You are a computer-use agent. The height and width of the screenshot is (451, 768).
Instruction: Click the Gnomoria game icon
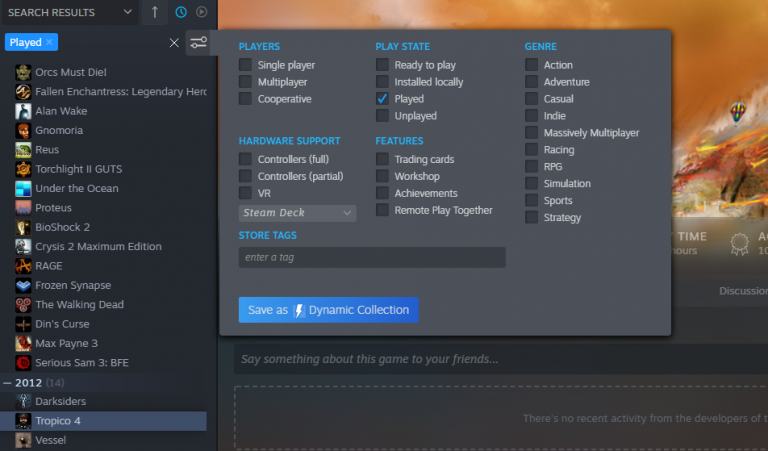[23, 131]
